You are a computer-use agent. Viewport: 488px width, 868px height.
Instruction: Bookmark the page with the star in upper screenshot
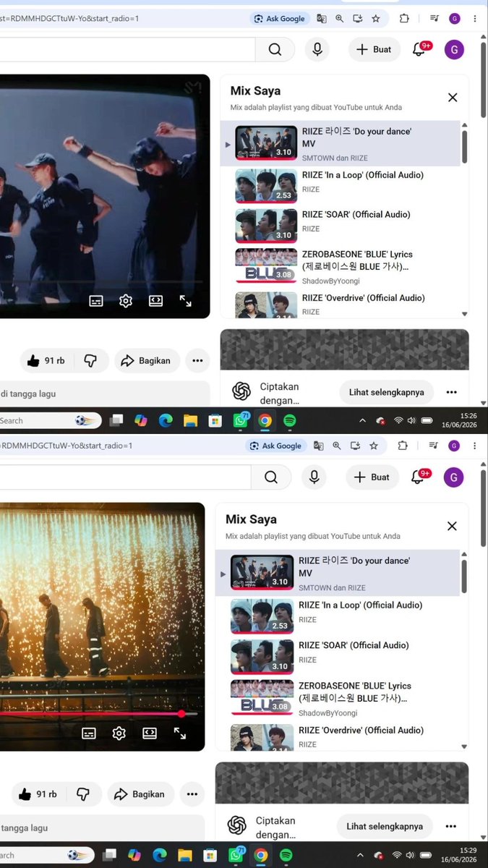pyautogui.click(x=376, y=18)
